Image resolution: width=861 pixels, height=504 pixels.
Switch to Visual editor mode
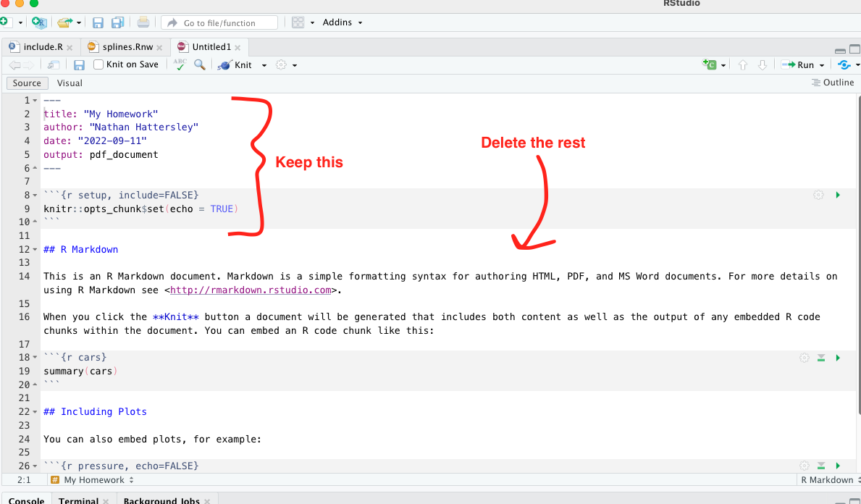coord(70,83)
